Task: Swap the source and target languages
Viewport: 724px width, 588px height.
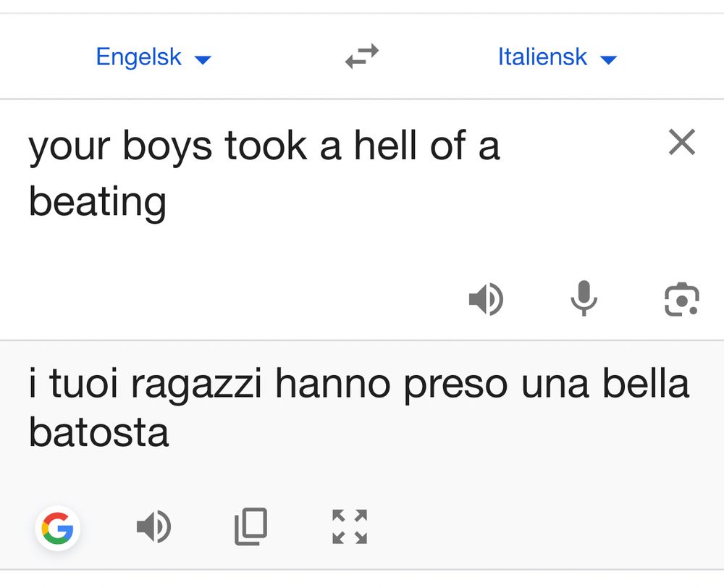Action: click(362, 56)
